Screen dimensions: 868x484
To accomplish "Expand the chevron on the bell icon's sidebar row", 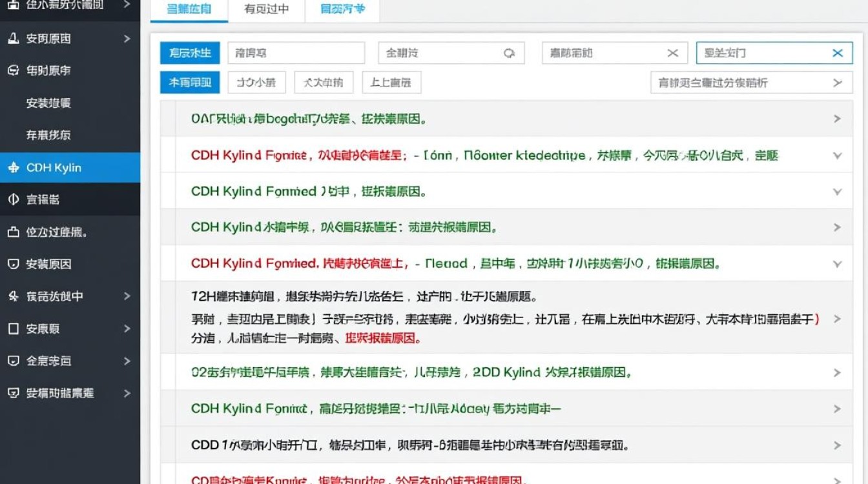I will [127, 39].
